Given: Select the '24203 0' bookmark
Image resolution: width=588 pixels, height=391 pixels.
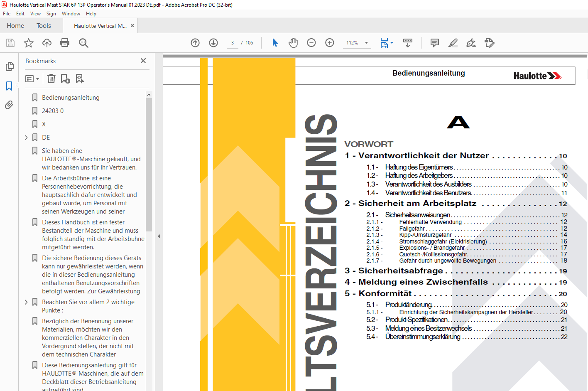Looking at the screenshot, I should pos(53,111).
